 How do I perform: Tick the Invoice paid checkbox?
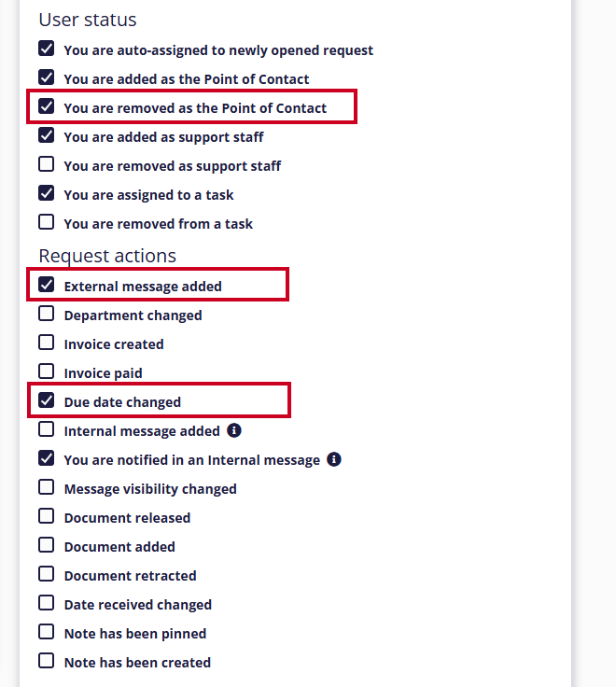click(46, 372)
